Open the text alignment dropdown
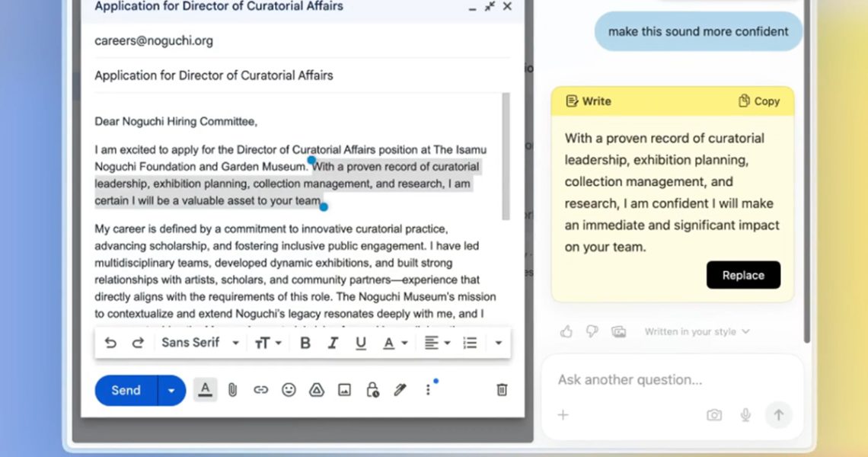The width and height of the screenshot is (868, 457). pyautogui.click(x=437, y=344)
